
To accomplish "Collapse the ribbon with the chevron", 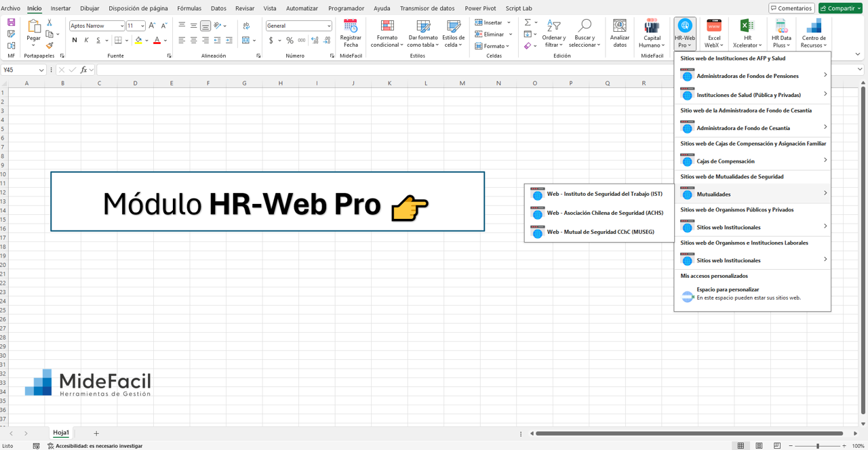I will point(859,54).
